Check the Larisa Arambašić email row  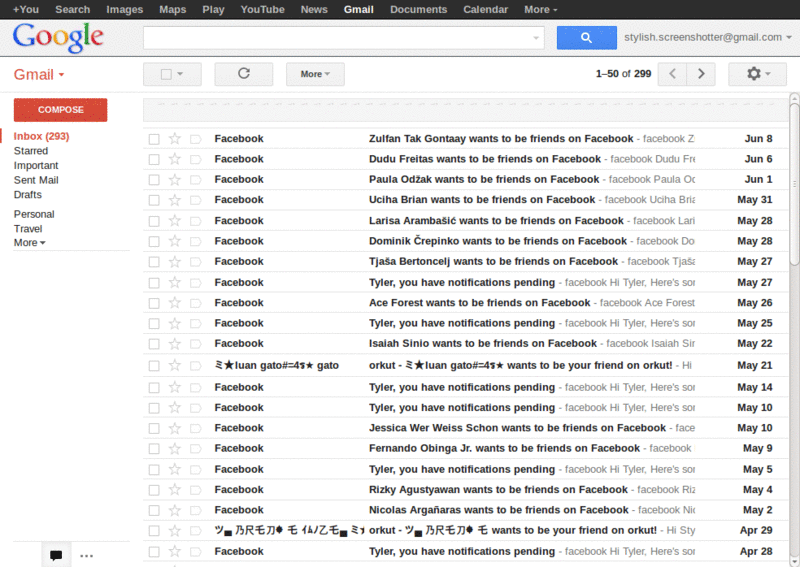[x=154, y=221]
